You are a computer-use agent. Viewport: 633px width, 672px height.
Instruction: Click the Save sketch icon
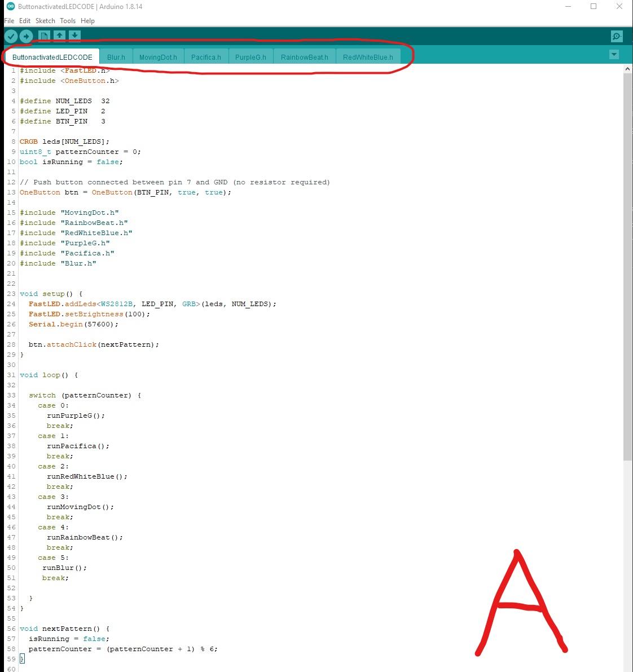point(75,36)
